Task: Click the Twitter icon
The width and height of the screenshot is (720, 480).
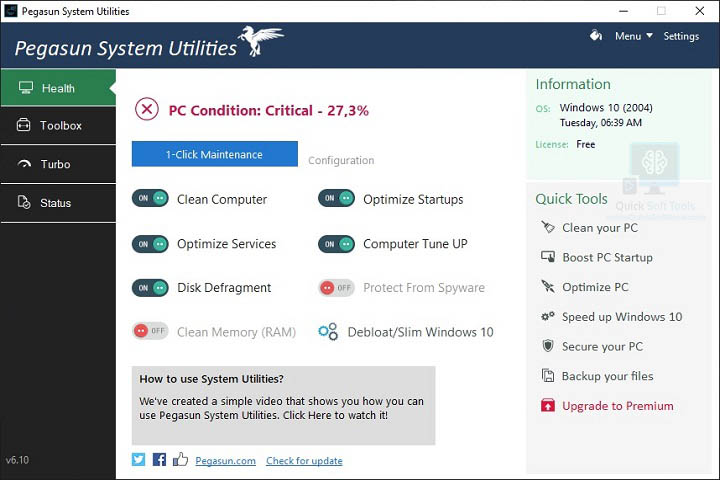Action: pos(139,459)
